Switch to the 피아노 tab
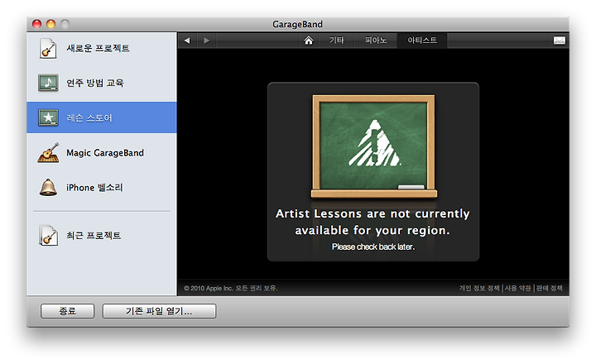 tap(376, 41)
